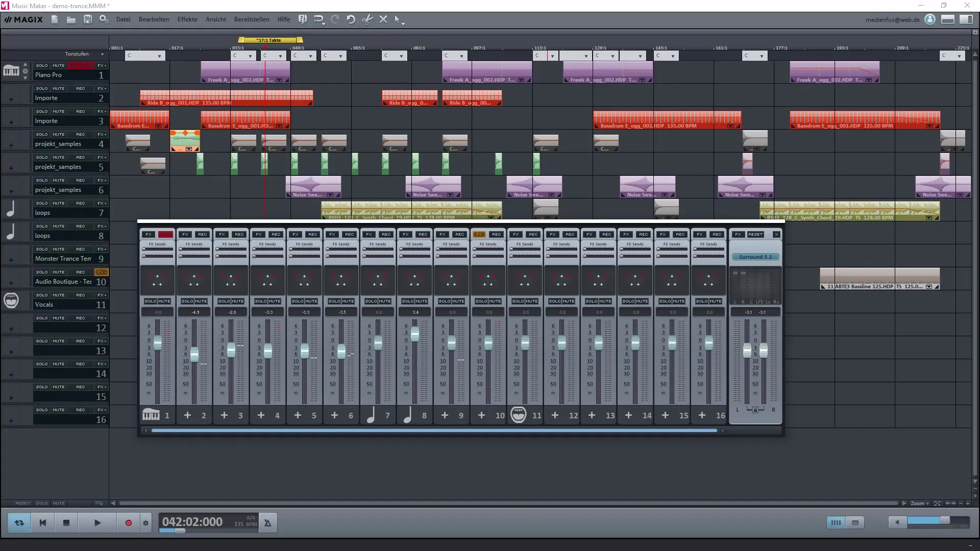Toggle the metronome icon
Image resolution: width=980 pixels, height=551 pixels.
(267, 523)
